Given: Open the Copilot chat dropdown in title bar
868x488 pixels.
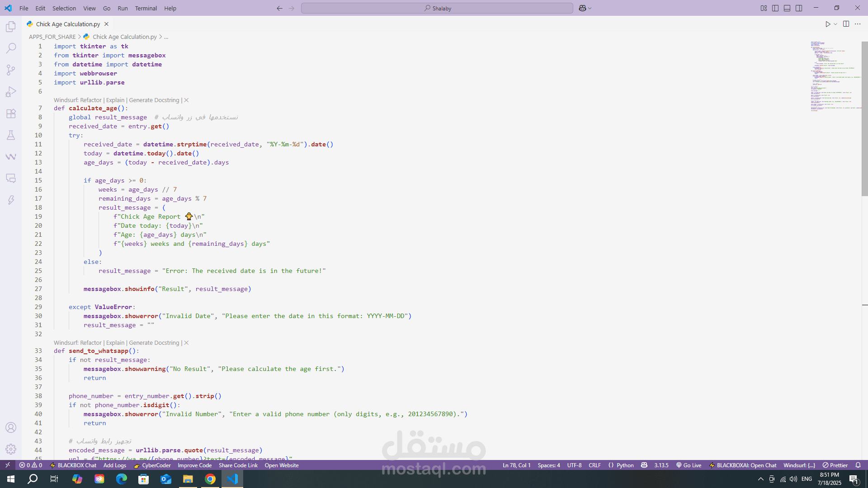Looking at the screenshot, I should [590, 8].
